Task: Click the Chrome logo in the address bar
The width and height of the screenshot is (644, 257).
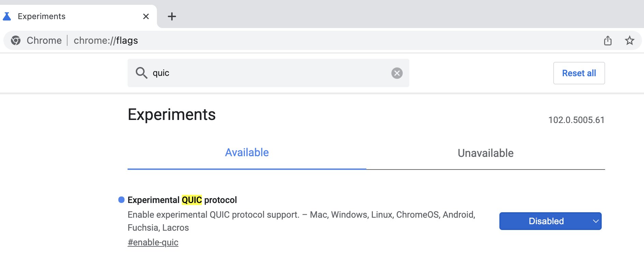Action: pos(16,40)
